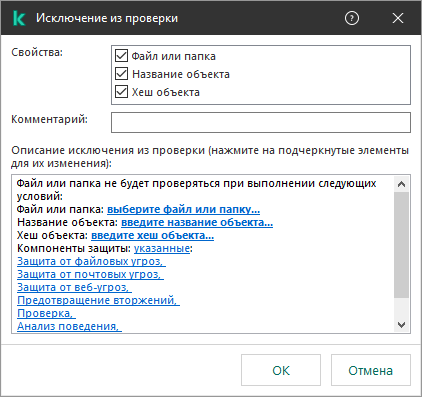The width and height of the screenshot is (422, 397).
Task: Click the Анализ поведения link
Action: pos(69,326)
